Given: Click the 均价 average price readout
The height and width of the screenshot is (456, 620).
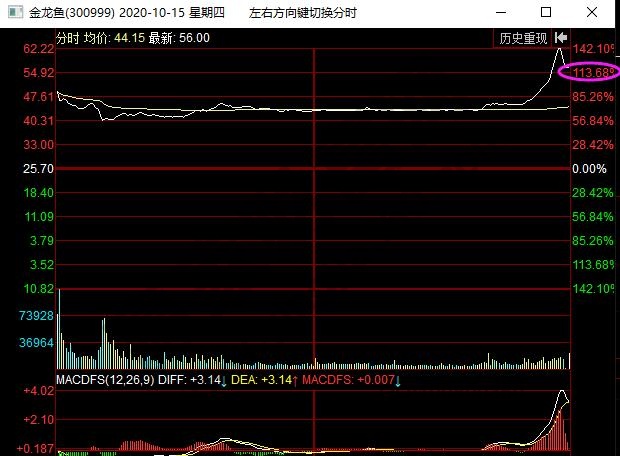Looking at the screenshot, I should tap(127, 38).
